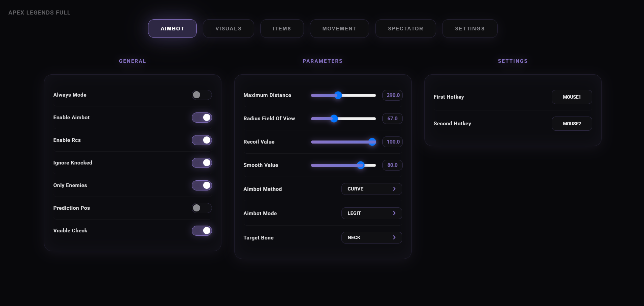Click the Second Hotkey label

(x=452, y=124)
